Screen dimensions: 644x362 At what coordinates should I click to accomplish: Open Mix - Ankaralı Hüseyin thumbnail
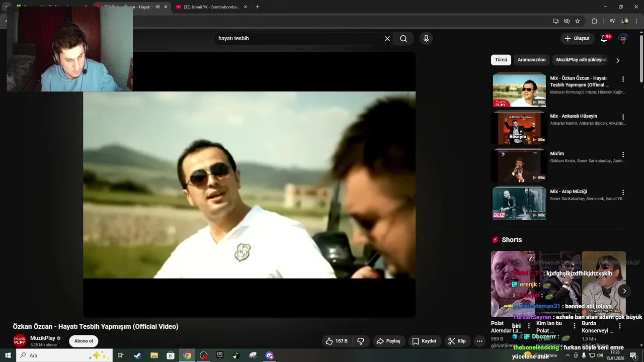click(x=519, y=128)
